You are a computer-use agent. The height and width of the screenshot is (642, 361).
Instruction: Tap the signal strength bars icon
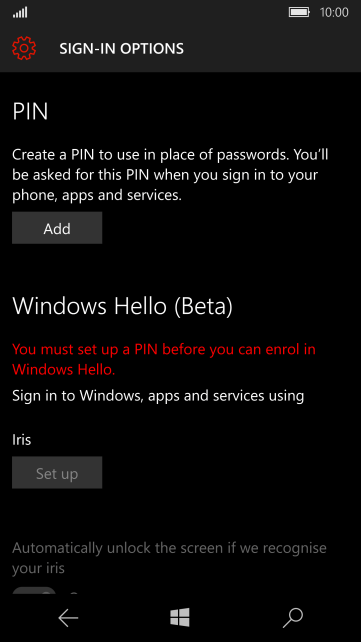pyautogui.click(x=20, y=13)
